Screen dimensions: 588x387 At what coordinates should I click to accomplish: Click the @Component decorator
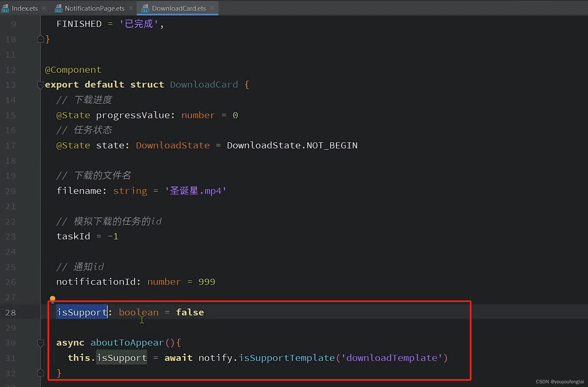pos(73,70)
